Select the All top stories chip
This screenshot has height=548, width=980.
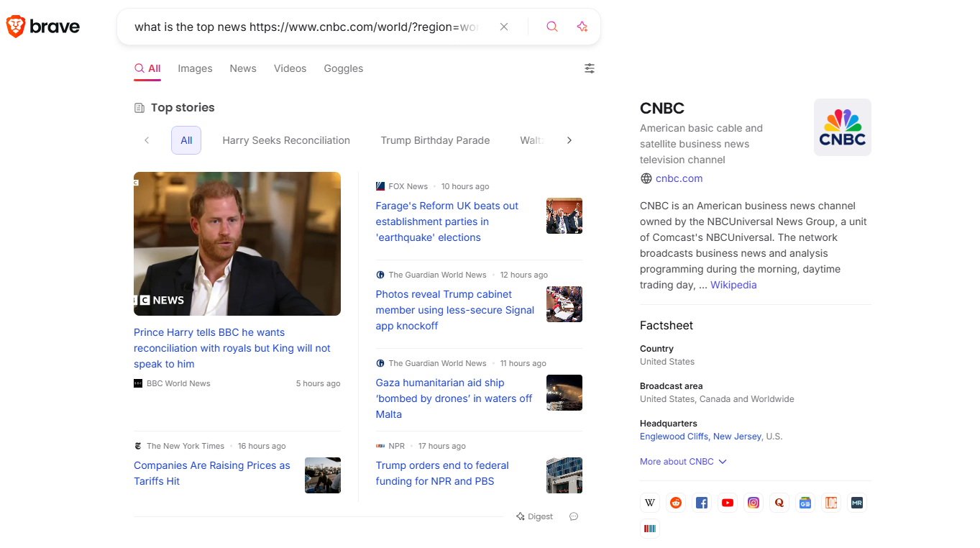tap(186, 140)
